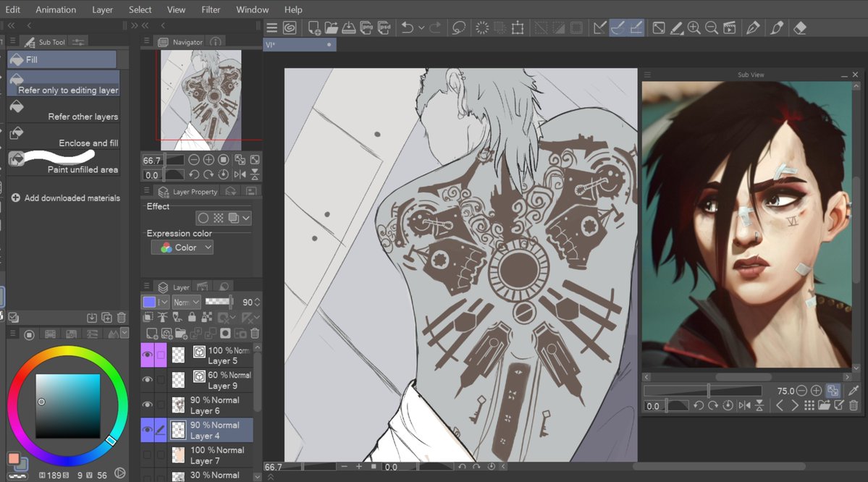Toggle Sub View fit-to-window button
This screenshot has height=482, width=868.
click(833, 391)
